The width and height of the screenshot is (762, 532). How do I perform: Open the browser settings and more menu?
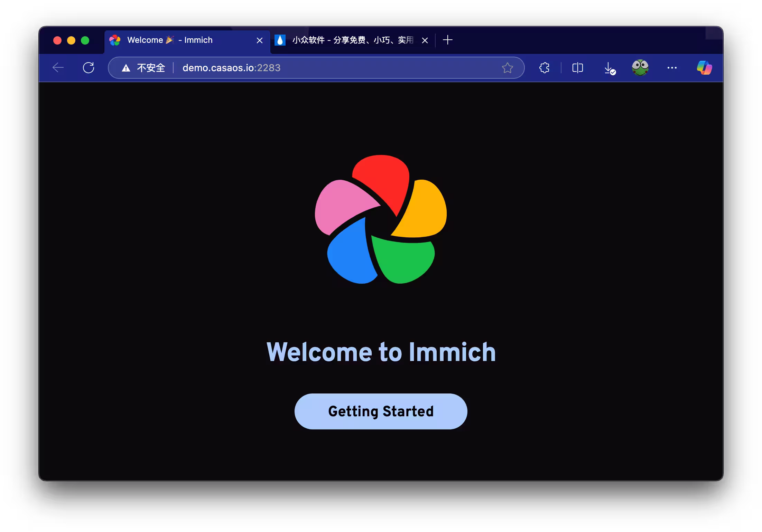(x=672, y=68)
